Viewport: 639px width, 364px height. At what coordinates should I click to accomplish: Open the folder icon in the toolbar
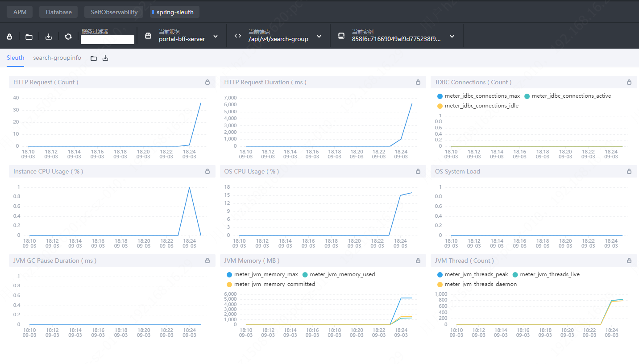point(29,36)
